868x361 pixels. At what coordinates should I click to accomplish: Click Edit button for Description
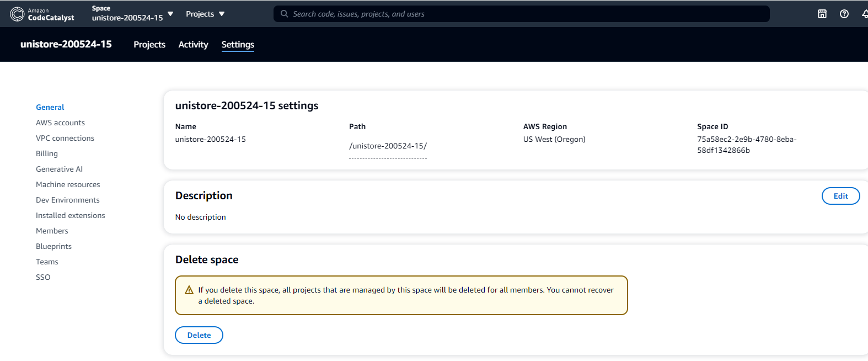coord(840,196)
